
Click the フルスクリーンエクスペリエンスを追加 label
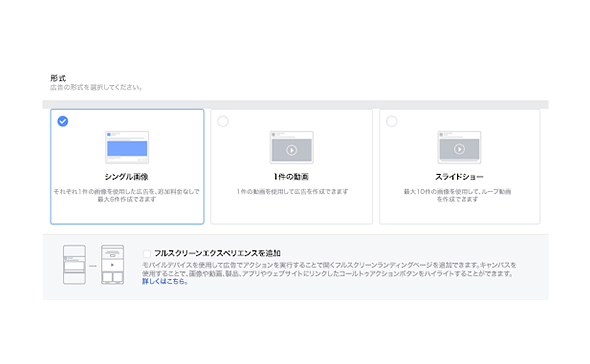pos(217,253)
